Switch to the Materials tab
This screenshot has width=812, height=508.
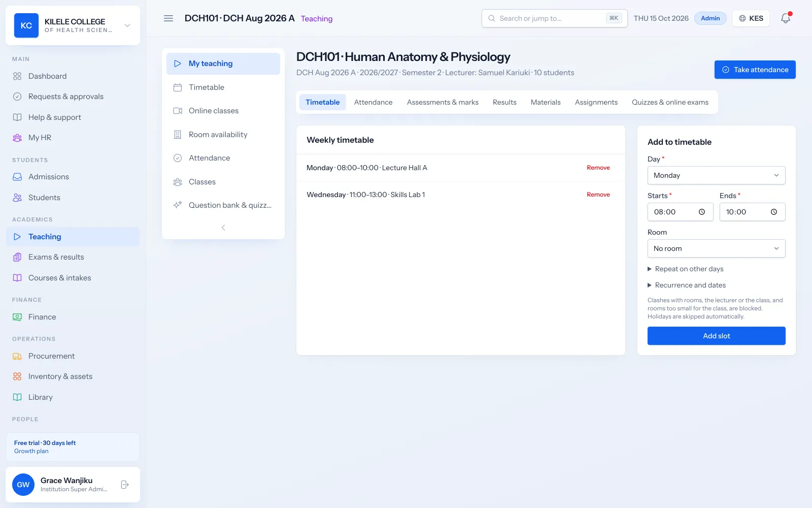pos(546,102)
